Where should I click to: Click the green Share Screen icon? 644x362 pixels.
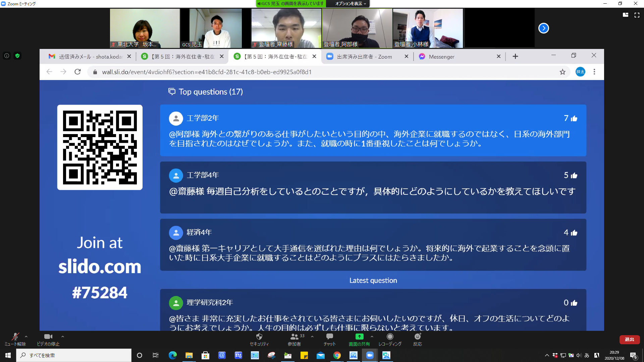coord(359,339)
